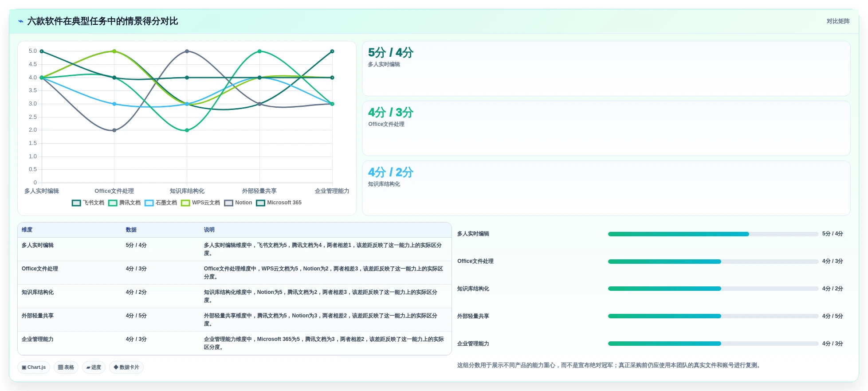This screenshot has height=391, width=868.
Task: Click the Notion 5.0 peak point at 知识库结构化
Action: pyautogui.click(x=187, y=51)
